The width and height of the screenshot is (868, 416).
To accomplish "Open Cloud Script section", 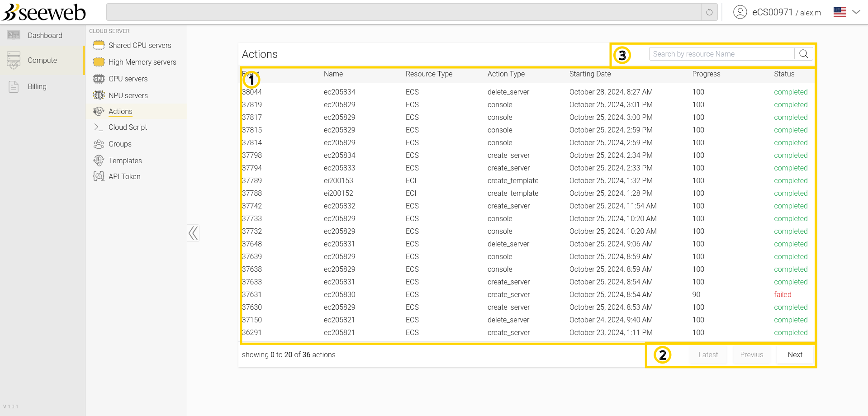I will coord(128,127).
